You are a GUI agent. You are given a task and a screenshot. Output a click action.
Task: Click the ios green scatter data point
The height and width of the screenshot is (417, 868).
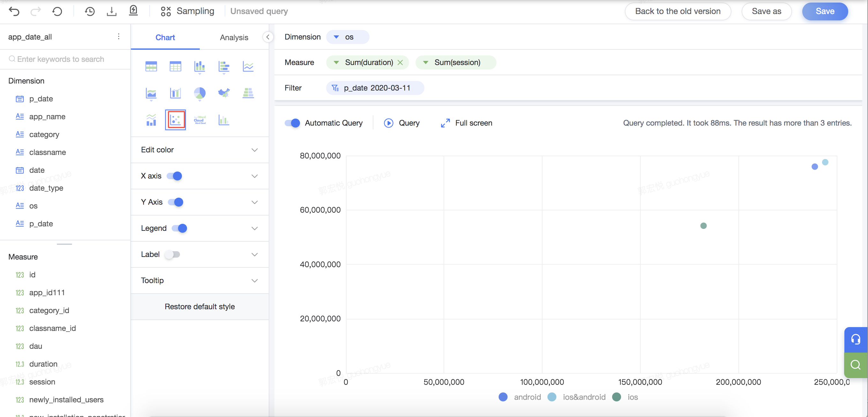703,226
